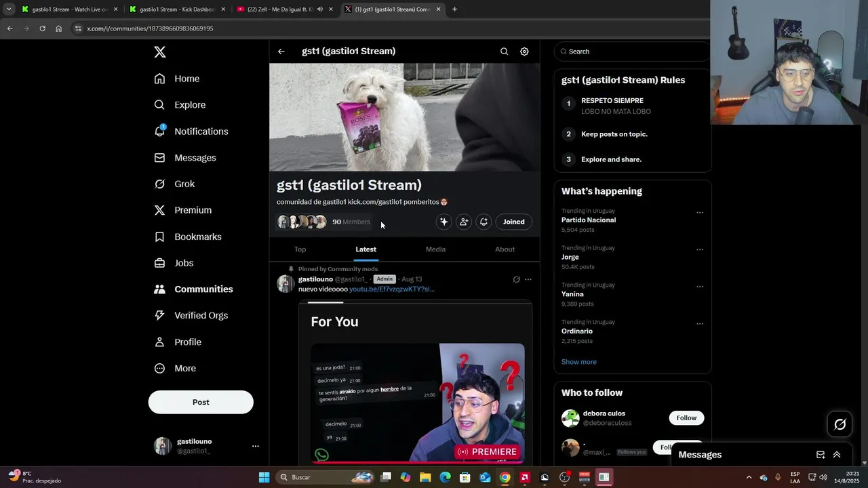Open the Jobs section
Screen dimensions: 868x488
174,263
